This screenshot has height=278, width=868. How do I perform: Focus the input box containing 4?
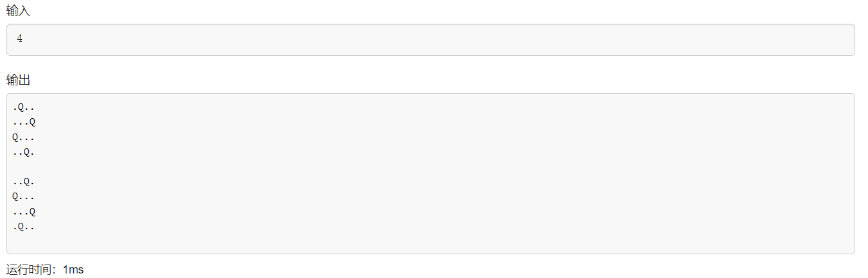430,40
